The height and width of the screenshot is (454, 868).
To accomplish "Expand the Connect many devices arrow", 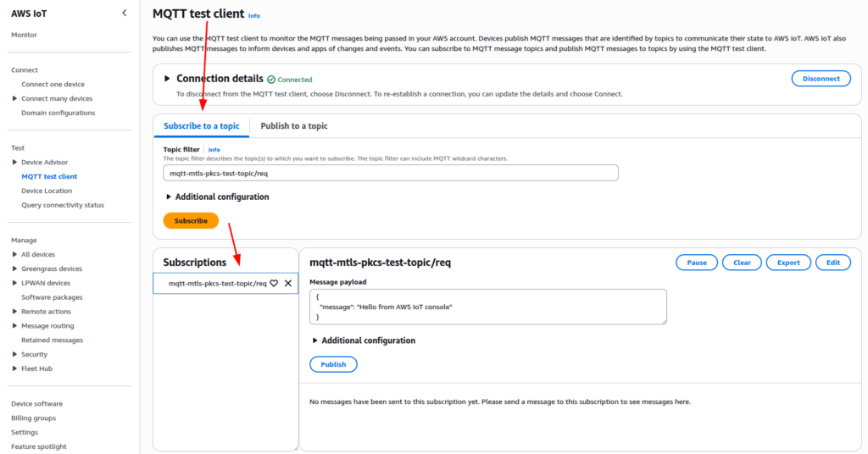I will pyautogui.click(x=14, y=99).
